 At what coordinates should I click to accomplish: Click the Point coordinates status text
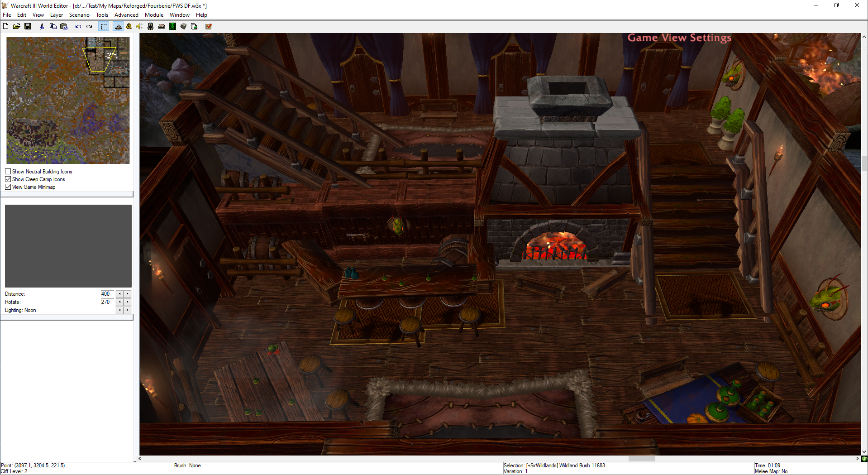tap(33, 465)
